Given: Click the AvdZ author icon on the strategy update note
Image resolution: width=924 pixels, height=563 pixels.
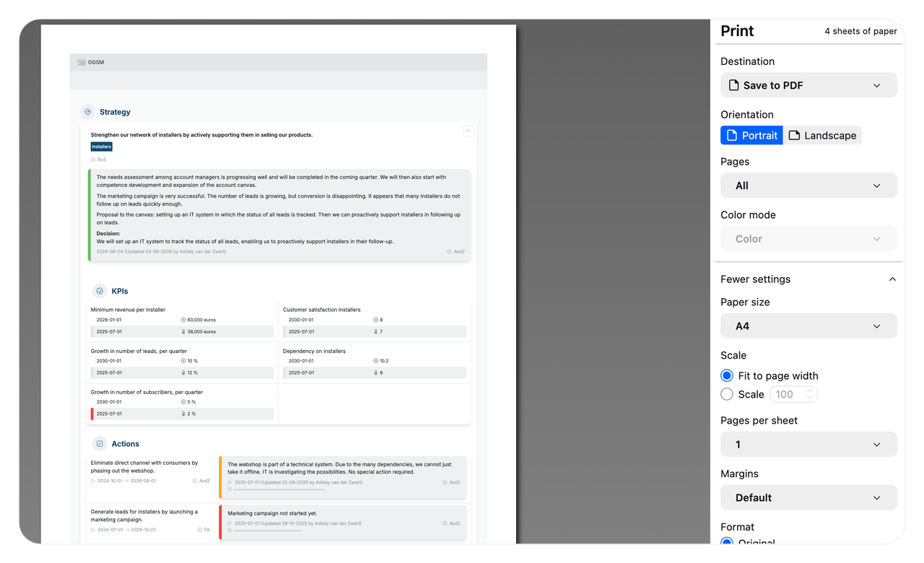Looking at the screenshot, I should [449, 252].
